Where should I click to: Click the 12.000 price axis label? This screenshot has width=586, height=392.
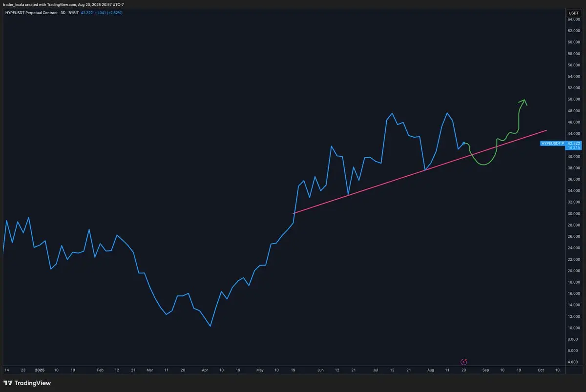pos(573,317)
